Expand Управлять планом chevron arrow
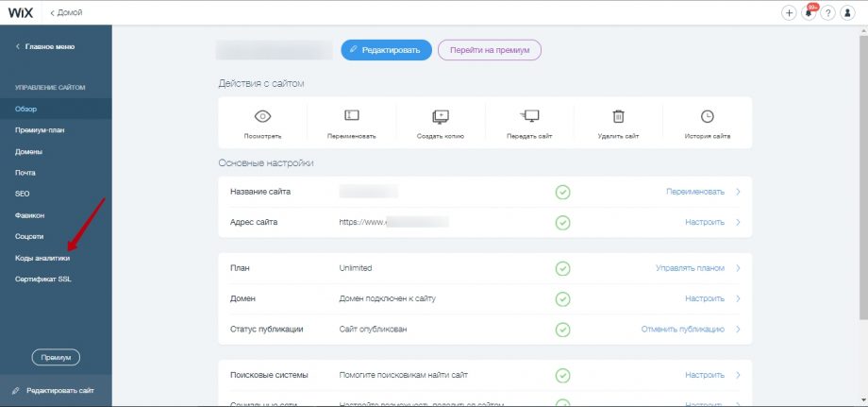This screenshot has width=868, height=407. (738, 268)
